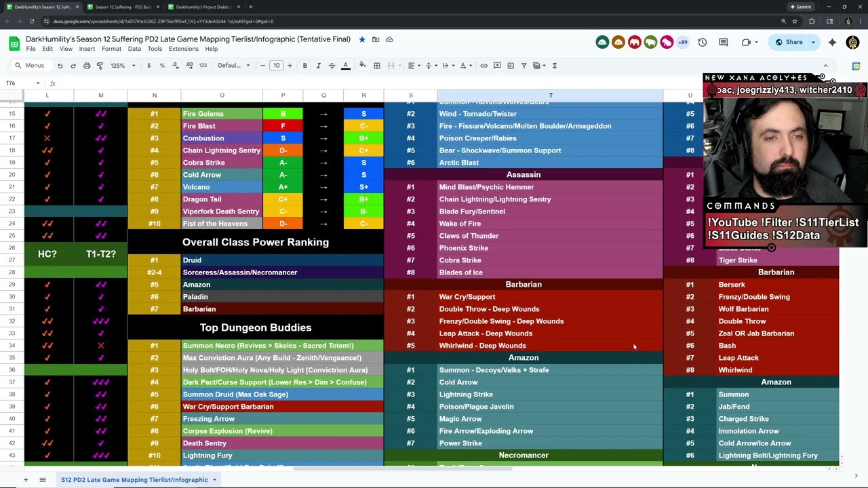The width and height of the screenshot is (868, 488).
Task: Format as currency with the dollar icon
Action: (x=149, y=66)
